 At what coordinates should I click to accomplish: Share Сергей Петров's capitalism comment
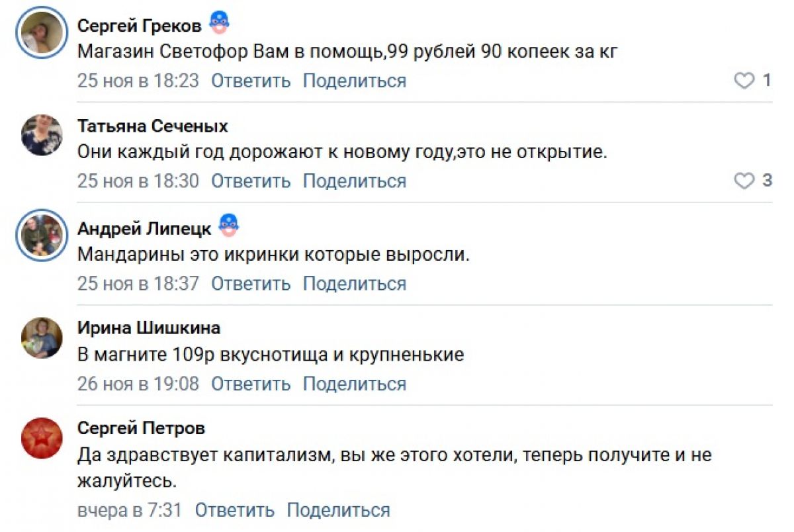point(338,510)
